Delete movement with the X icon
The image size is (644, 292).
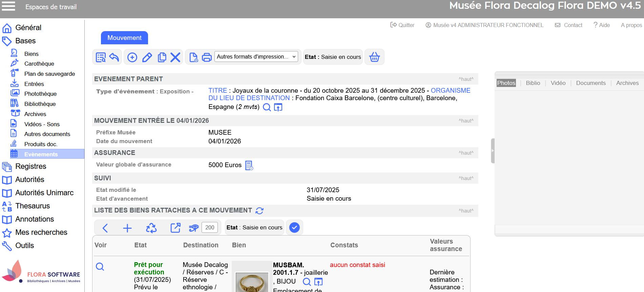pyautogui.click(x=175, y=57)
